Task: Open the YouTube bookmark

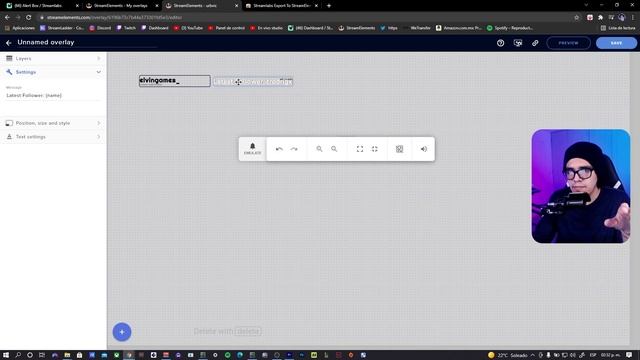Action: 188,28
